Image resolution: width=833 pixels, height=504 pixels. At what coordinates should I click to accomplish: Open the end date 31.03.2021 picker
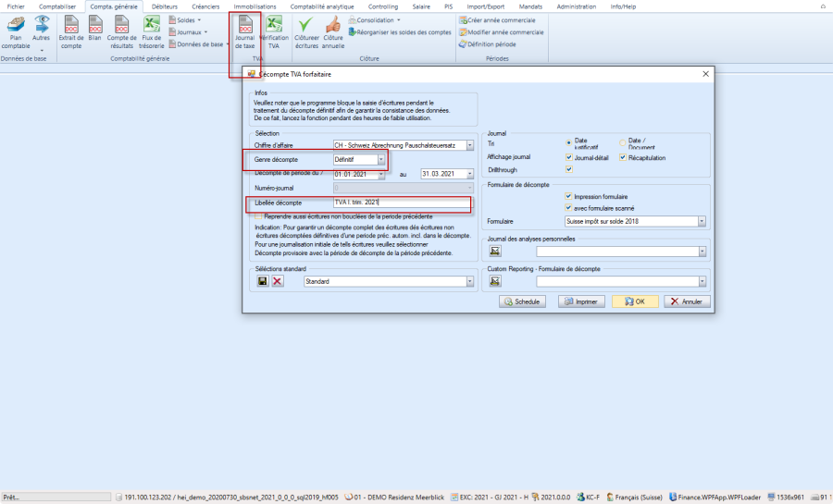tap(469, 174)
